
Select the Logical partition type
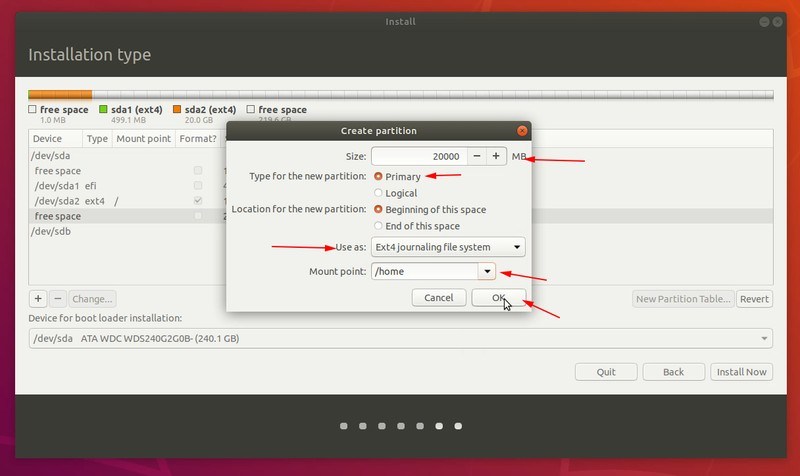click(x=378, y=193)
